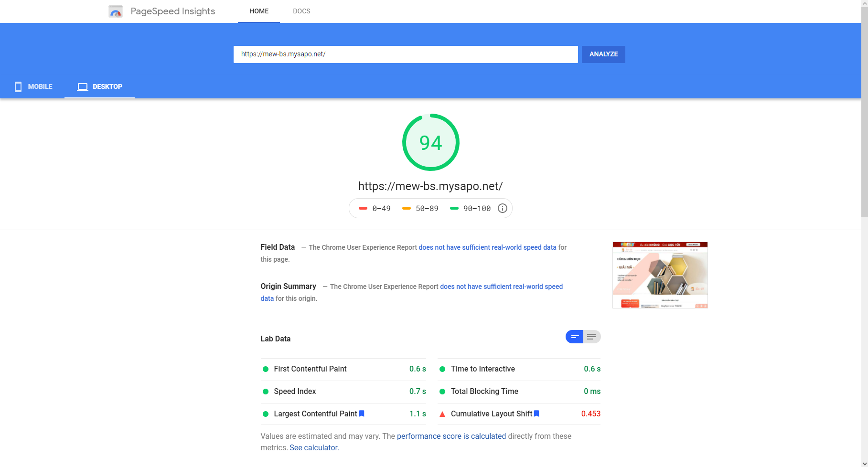Click the Analyze button

(603, 54)
